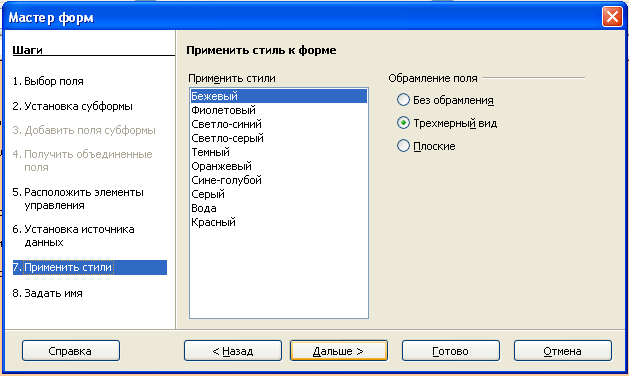
Task: Pick the Оранжевый style item
Action: (x=279, y=166)
